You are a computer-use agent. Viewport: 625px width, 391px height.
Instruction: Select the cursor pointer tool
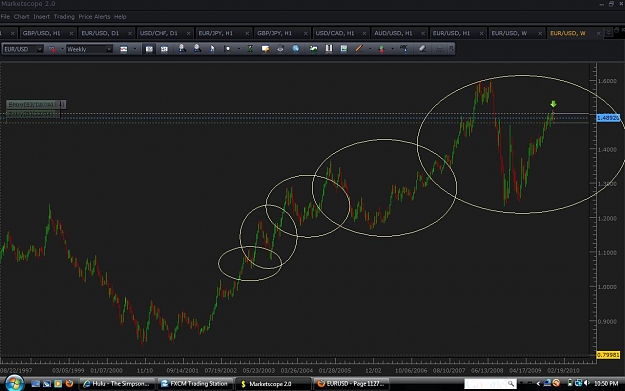(x=212, y=49)
